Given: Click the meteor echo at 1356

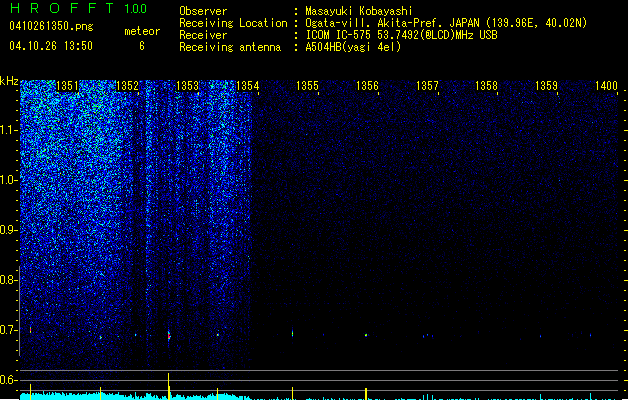Looking at the screenshot, I should tap(366, 335).
